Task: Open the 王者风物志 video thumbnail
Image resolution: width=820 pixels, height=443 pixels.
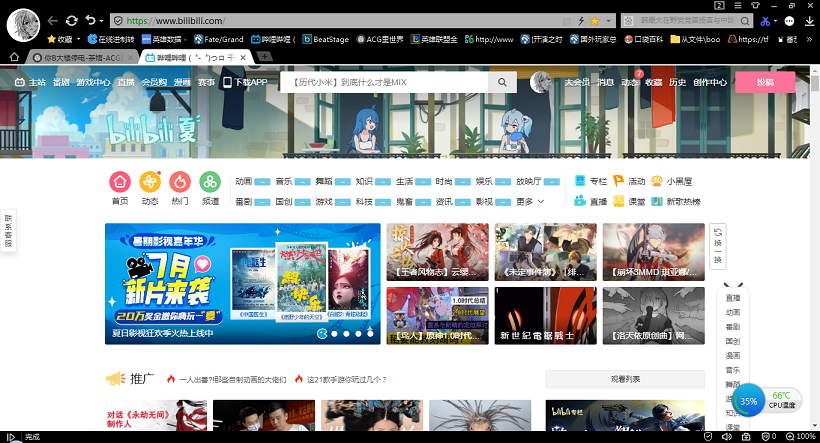Action: [x=438, y=252]
